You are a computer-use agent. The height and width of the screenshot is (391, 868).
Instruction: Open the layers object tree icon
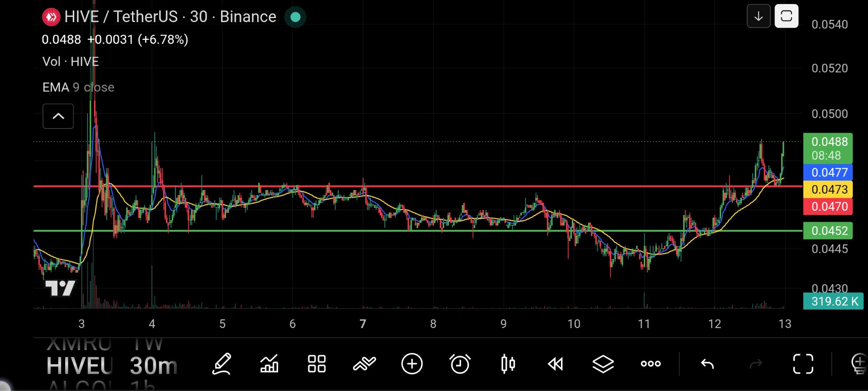603,364
